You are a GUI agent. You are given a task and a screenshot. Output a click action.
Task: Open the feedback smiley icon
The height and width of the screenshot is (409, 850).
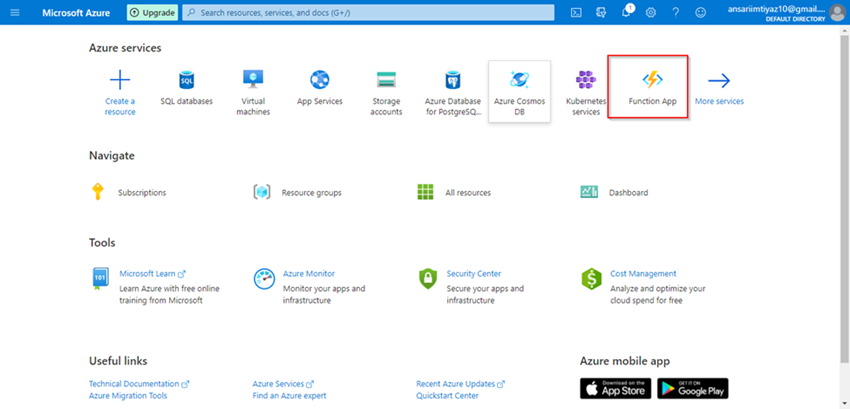(x=701, y=12)
